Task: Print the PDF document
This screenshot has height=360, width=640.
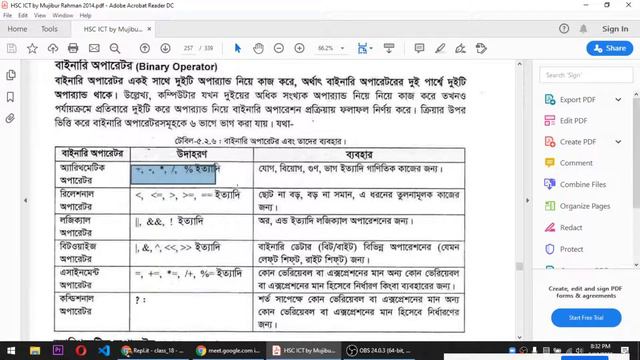Action: [x=73, y=49]
